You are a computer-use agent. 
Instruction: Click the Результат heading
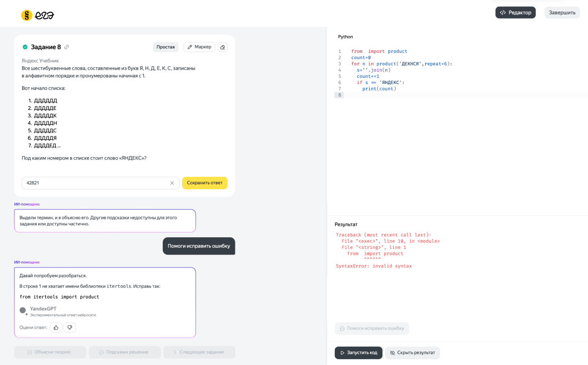[x=346, y=224]
